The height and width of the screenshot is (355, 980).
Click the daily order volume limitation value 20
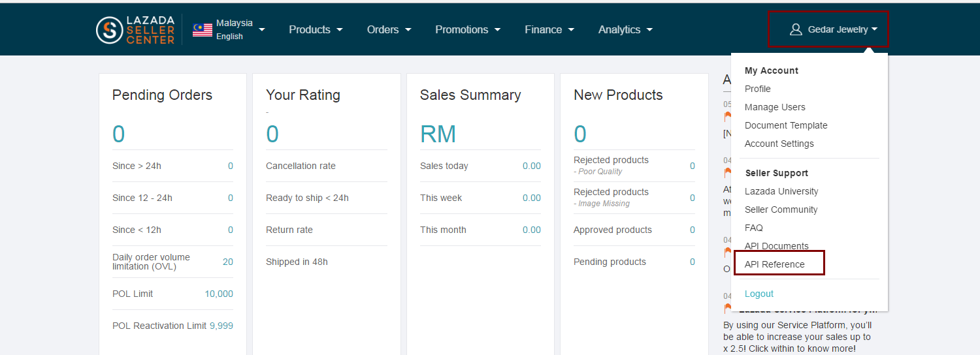(x=227, y=262)
